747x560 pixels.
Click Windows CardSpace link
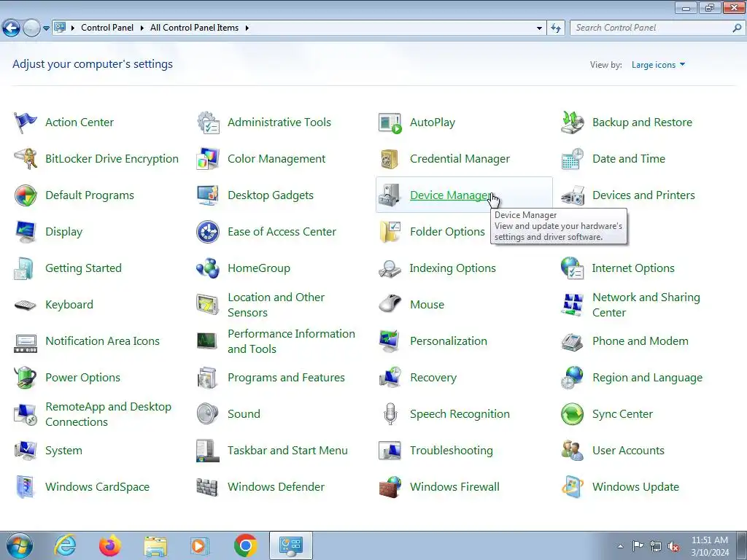[x=97, y=486]
